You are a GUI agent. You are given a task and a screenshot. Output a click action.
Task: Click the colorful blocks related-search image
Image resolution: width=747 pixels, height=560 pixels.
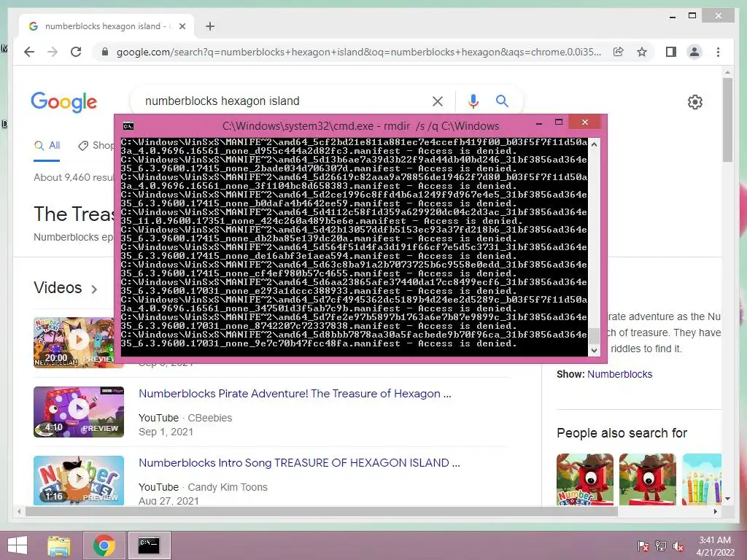pos(702,479)
